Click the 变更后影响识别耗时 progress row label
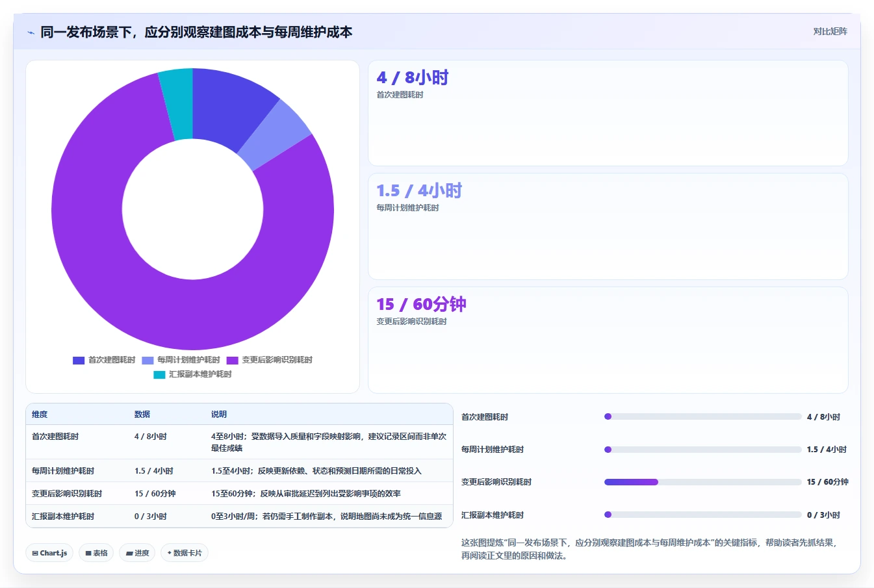The width and height of the screenshot is (874, 588). [x=496, y=482]
